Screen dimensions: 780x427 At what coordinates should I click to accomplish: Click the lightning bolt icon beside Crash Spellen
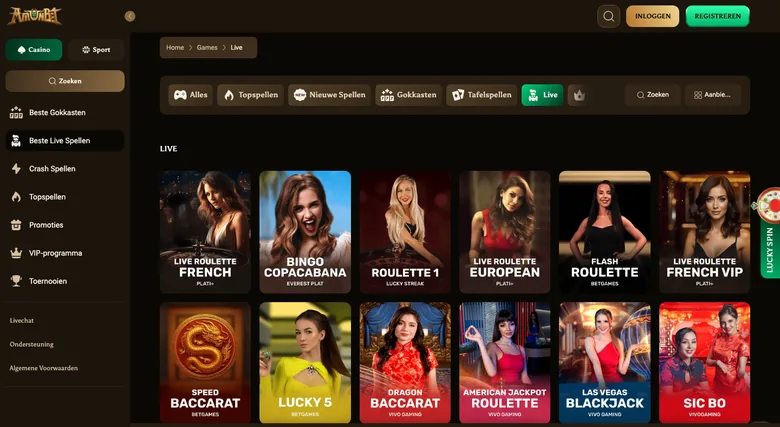[16, 169]
